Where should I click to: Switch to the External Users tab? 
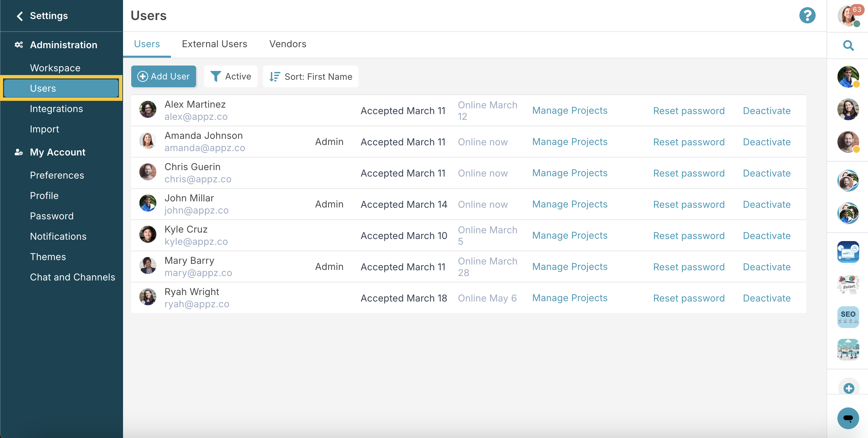tap(214, 44)
